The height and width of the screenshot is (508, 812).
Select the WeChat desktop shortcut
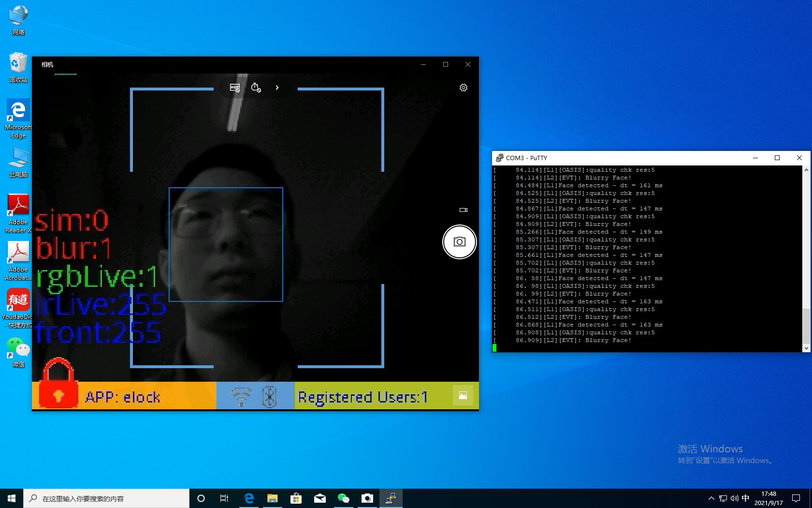click(18, 352)
